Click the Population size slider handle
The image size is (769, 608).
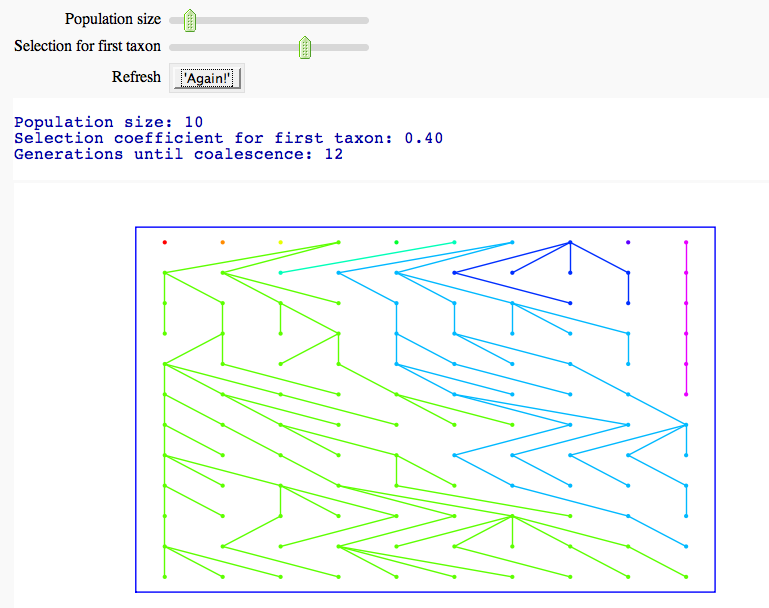[189, 20]
